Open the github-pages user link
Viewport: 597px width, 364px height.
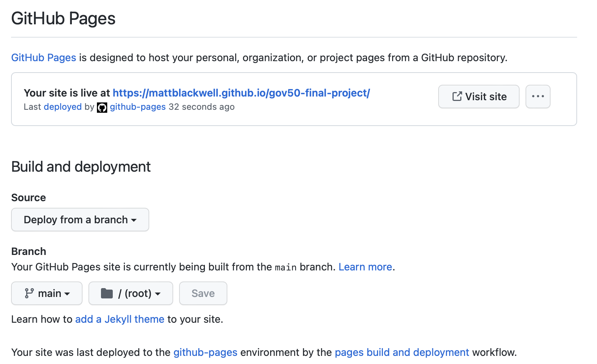click(x=138, y=107)
